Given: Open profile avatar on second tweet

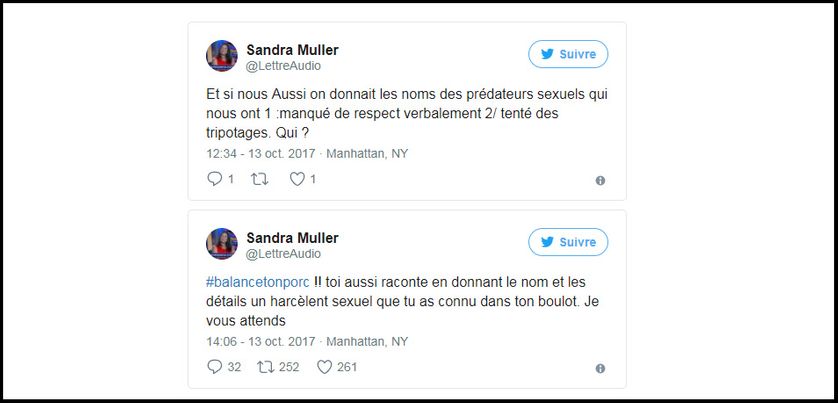Looking at the screenshot, I should pos(222,244).
